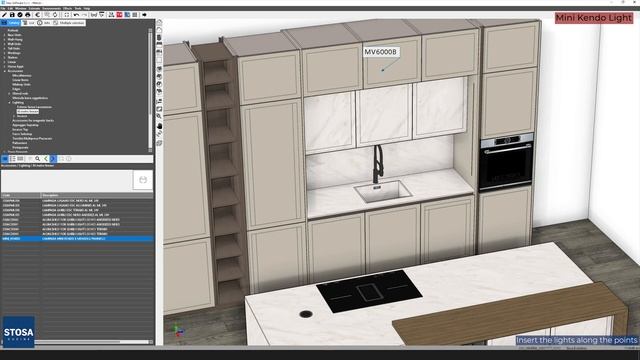Viewport: 640px width, 360px height.
Task: Click the round checkmark icon in the toolbar
Action: (20, 15)
